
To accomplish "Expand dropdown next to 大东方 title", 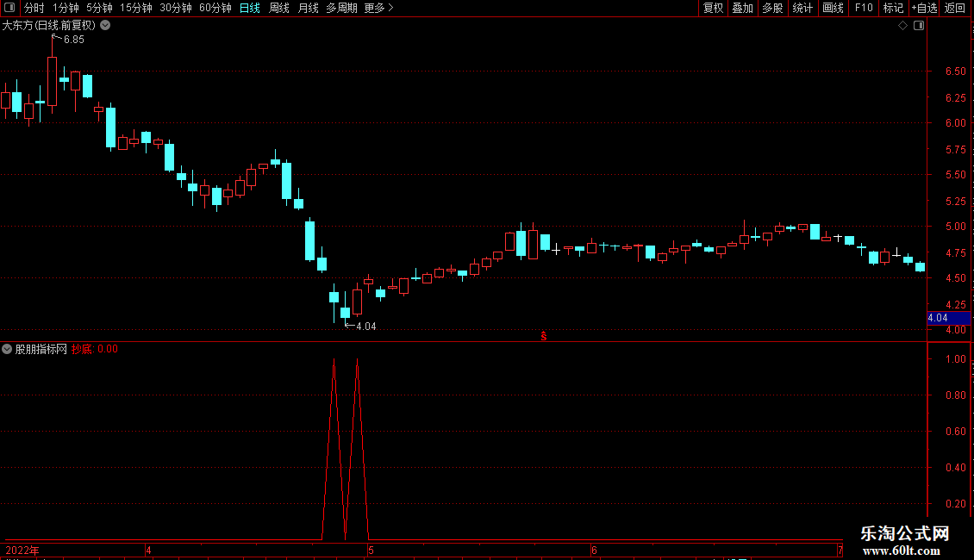I will (x=106, y=26).
